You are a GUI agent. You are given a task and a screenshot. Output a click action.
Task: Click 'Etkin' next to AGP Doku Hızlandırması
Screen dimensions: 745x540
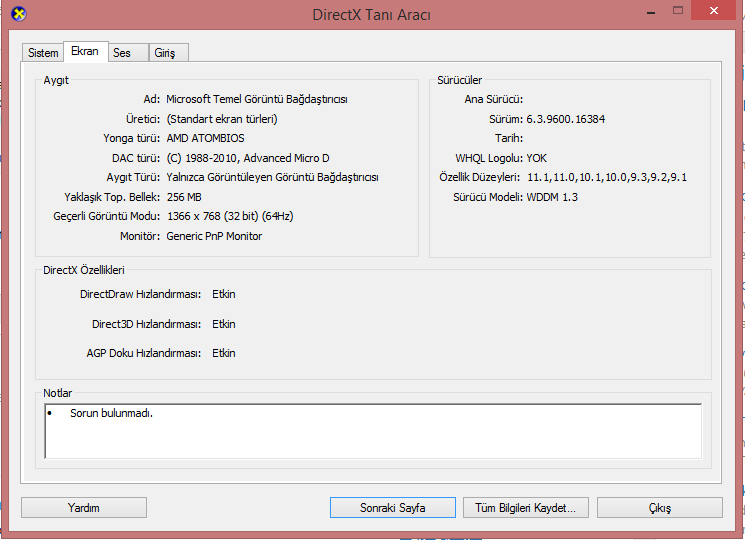tap(224, 353)
